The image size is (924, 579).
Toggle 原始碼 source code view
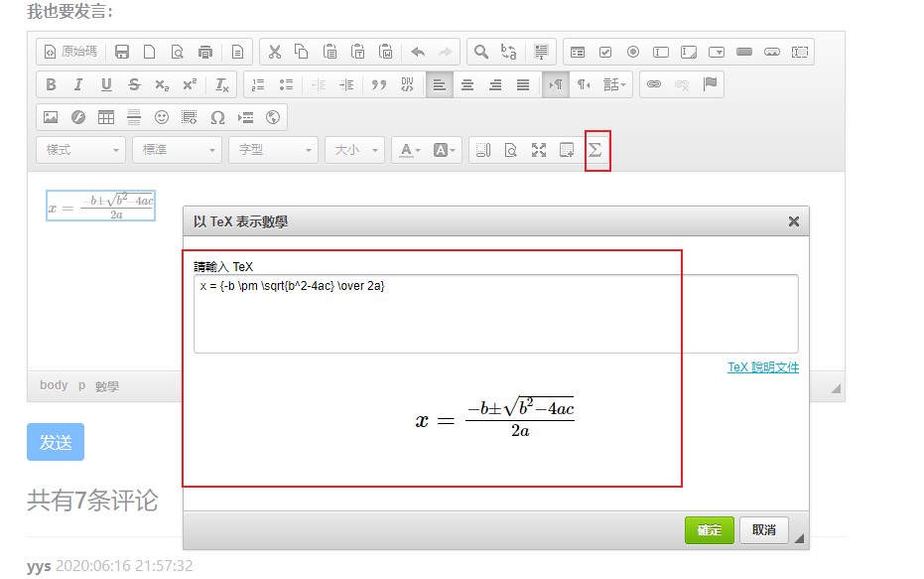71,52
